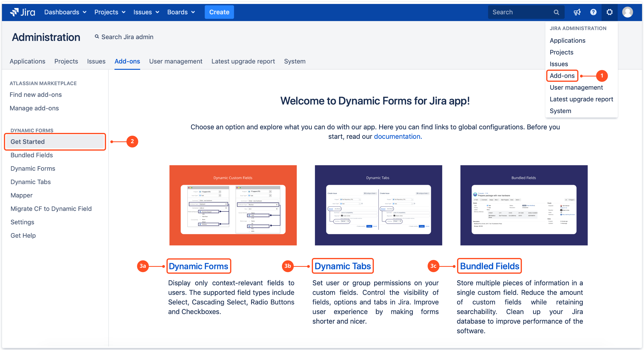Switch to the User management tab
Screen dimensions: 644x350
pos(176,61)
